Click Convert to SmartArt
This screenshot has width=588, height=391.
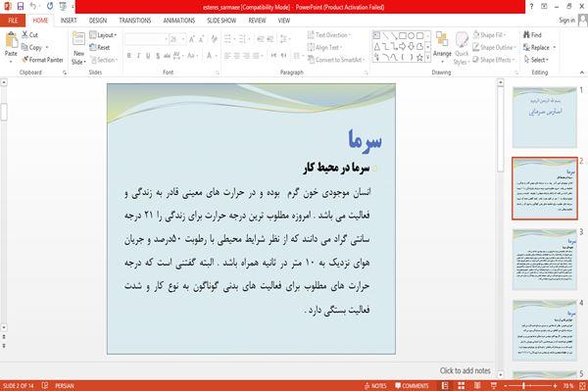point(336,60)
